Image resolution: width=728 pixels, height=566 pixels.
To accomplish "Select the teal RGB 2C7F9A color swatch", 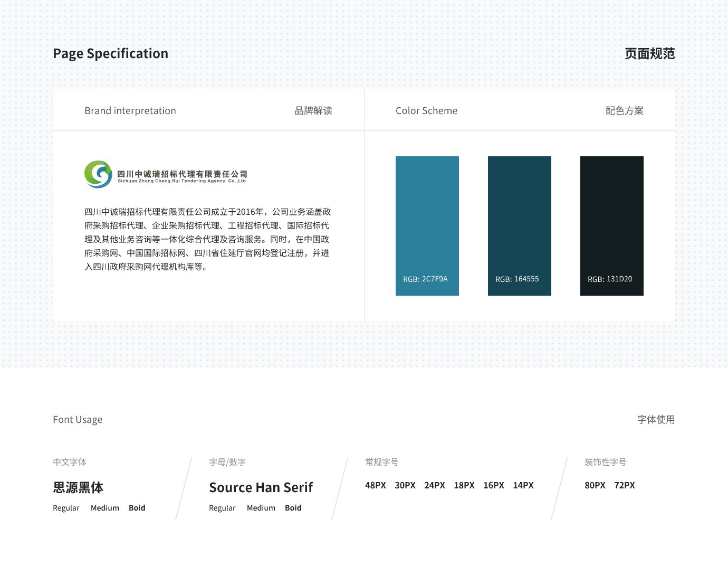I will point(427,225).
